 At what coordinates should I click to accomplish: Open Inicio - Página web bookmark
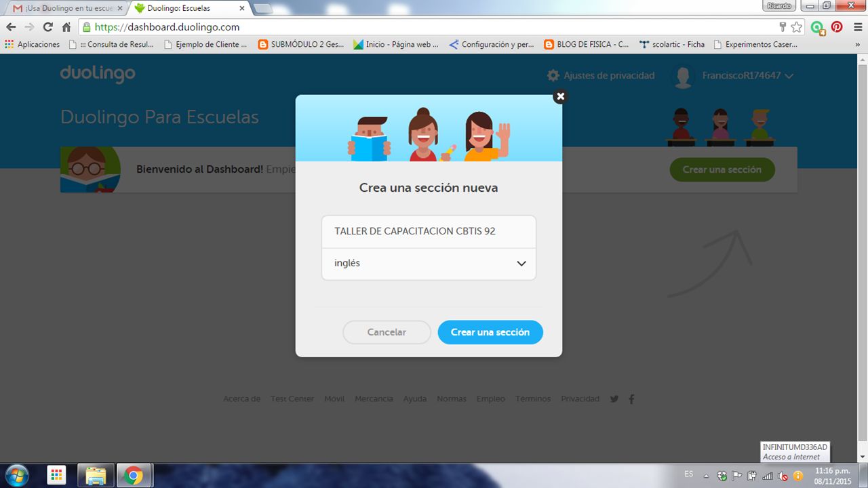tap(396, 44)
